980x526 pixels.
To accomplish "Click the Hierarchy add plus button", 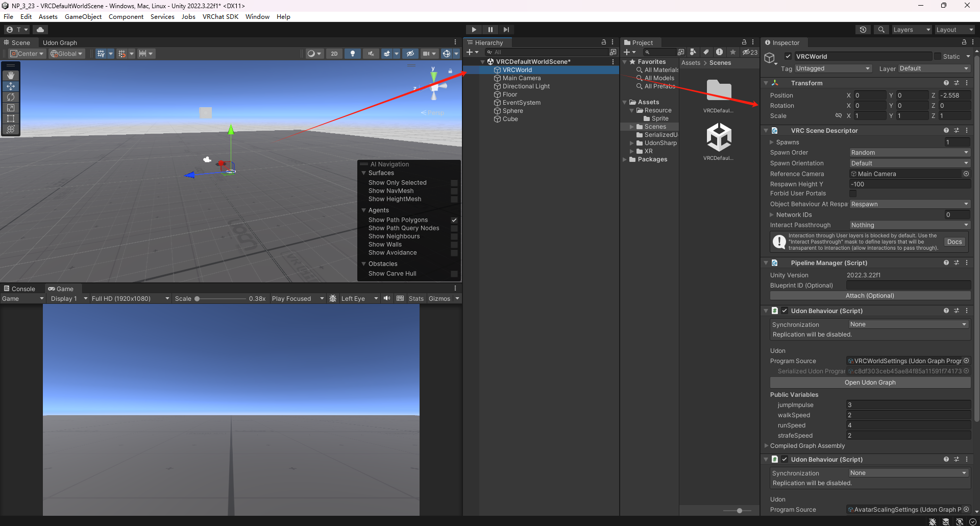I will (470, 52).
